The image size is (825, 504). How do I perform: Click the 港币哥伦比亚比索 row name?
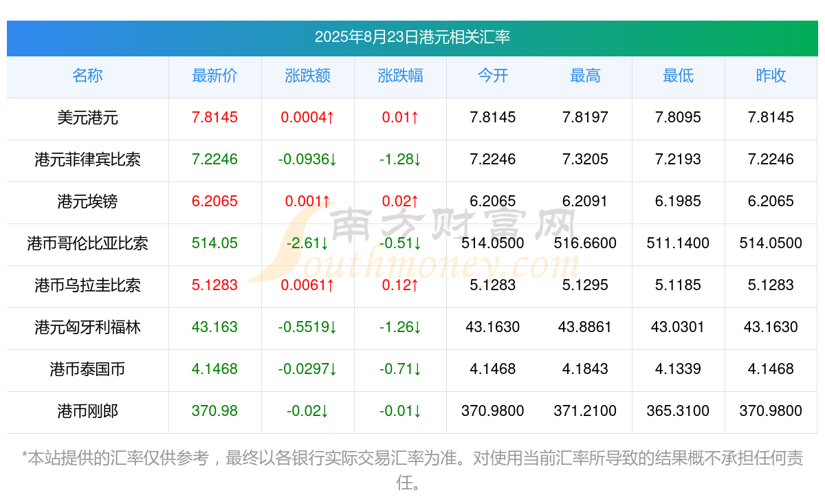87,243
